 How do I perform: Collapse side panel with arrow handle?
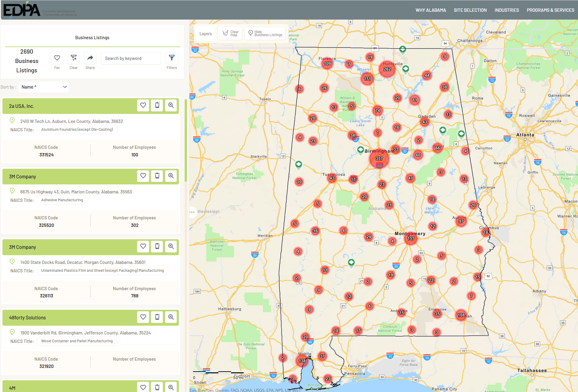(192, 212)
